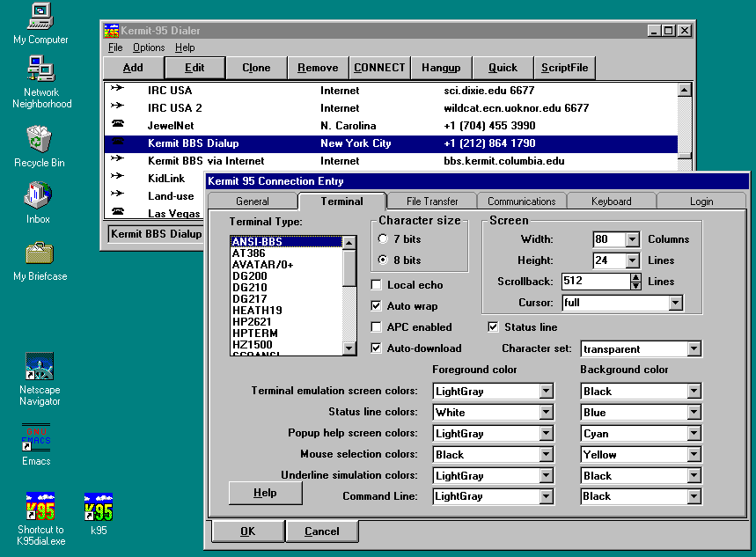Open Status line background color Blue dropdown

(694, 413)
